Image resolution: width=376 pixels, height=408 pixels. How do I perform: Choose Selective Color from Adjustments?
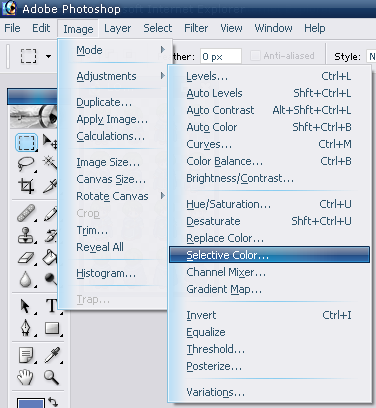(x=269, y=255)
